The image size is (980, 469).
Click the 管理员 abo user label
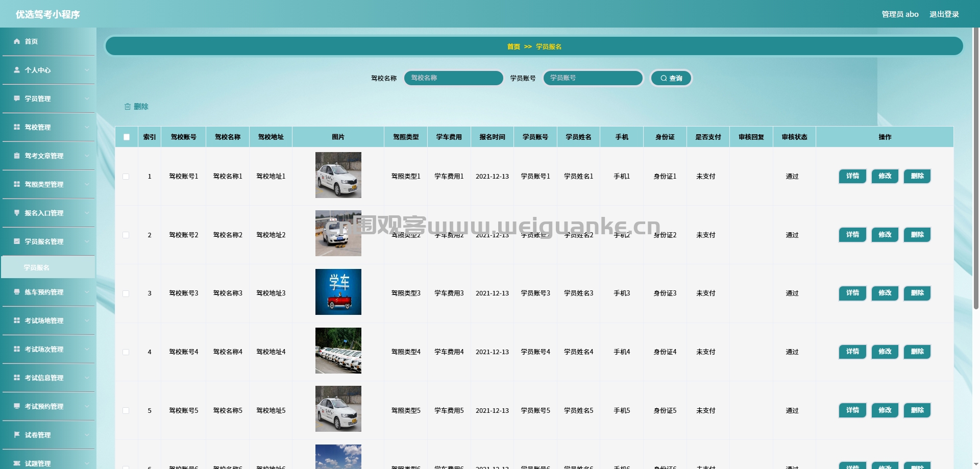pos(900,14)
